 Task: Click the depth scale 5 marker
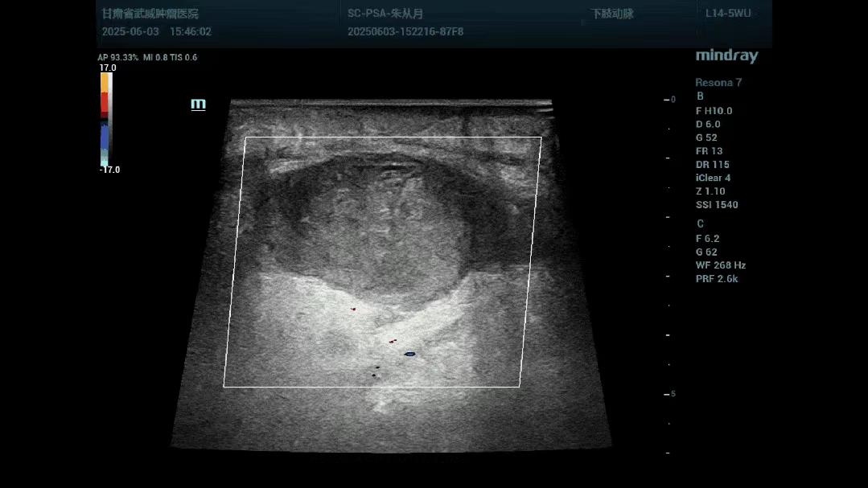point(673,394)
